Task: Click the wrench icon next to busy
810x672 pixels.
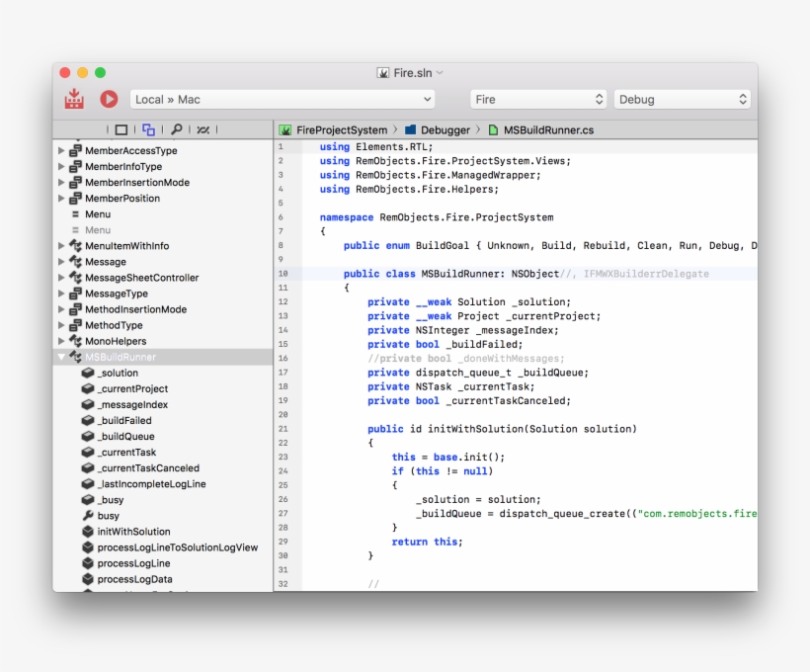Action: [x=87, y=515]
